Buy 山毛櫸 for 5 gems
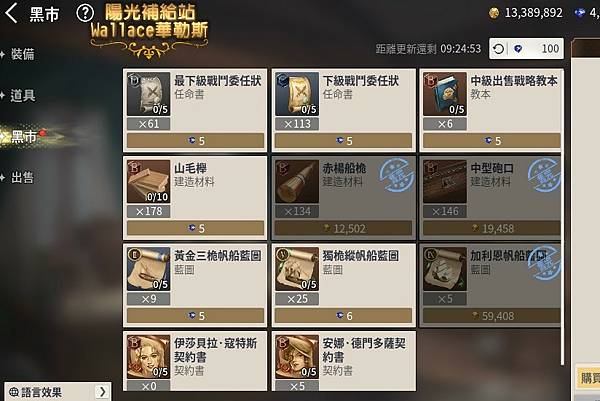 pos(196,228)
